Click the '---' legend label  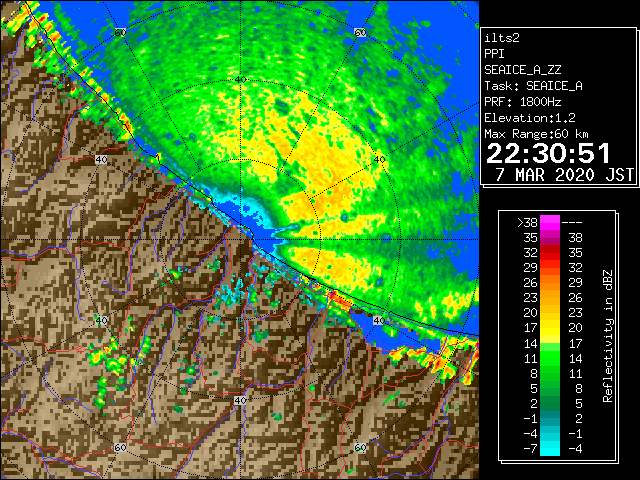(572, 223)
